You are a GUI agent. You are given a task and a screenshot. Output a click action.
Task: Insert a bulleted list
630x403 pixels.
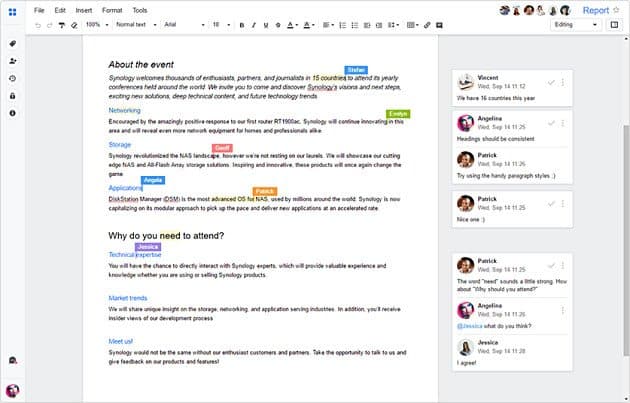355,25
